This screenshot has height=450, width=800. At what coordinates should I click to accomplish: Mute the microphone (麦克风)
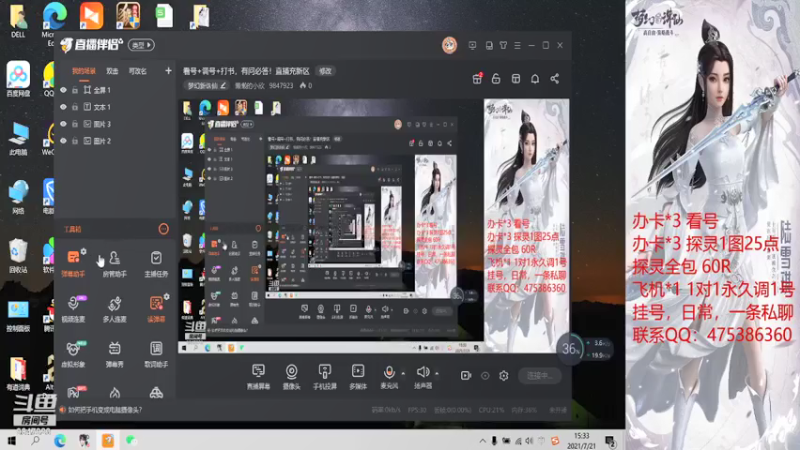389,377
